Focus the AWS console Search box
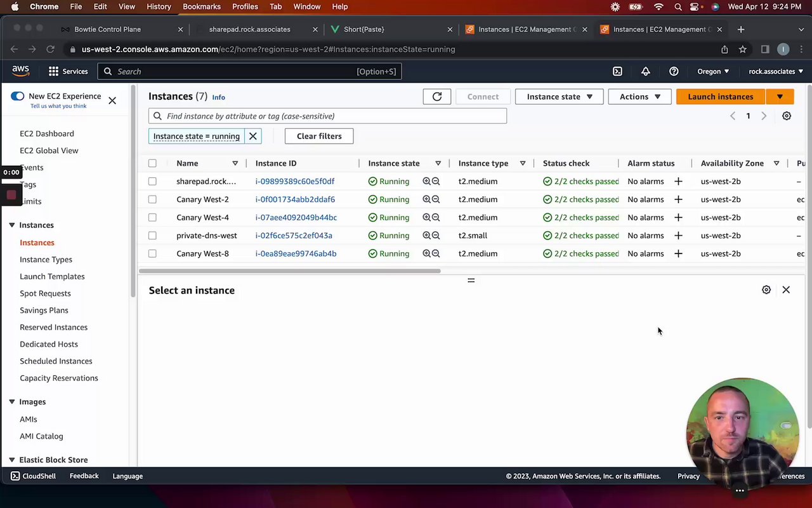 (249, 71)
